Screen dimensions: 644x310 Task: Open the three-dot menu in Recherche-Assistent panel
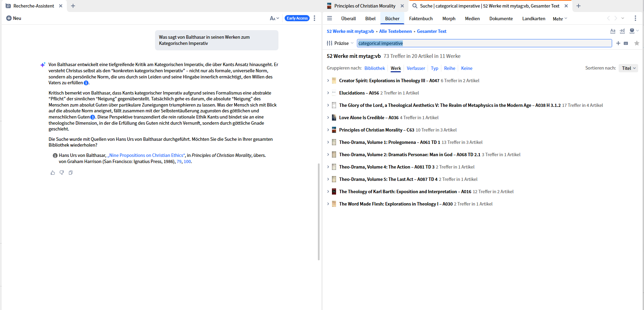[x=315, y=18]
